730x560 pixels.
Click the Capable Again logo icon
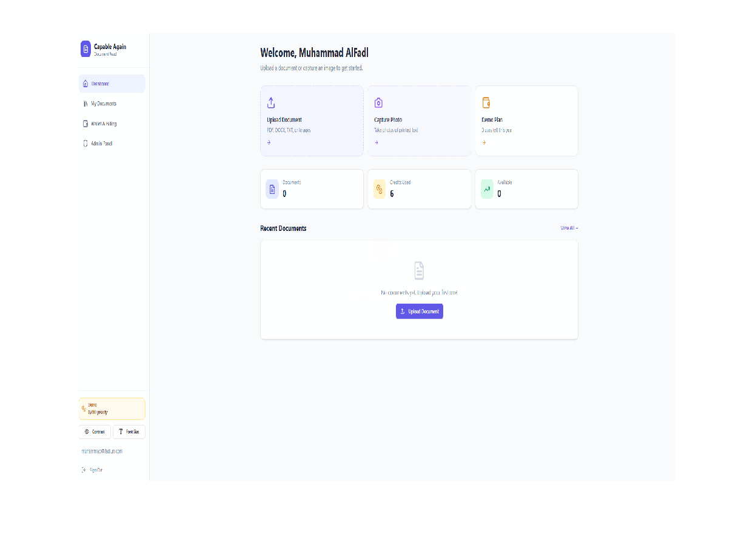(85, 49)
